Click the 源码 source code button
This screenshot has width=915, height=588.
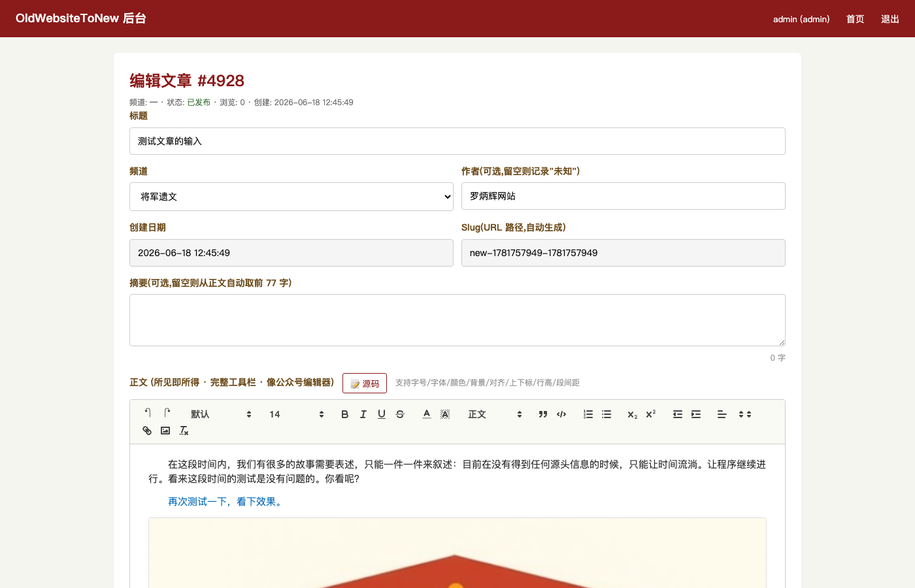[x=365, y=384]
